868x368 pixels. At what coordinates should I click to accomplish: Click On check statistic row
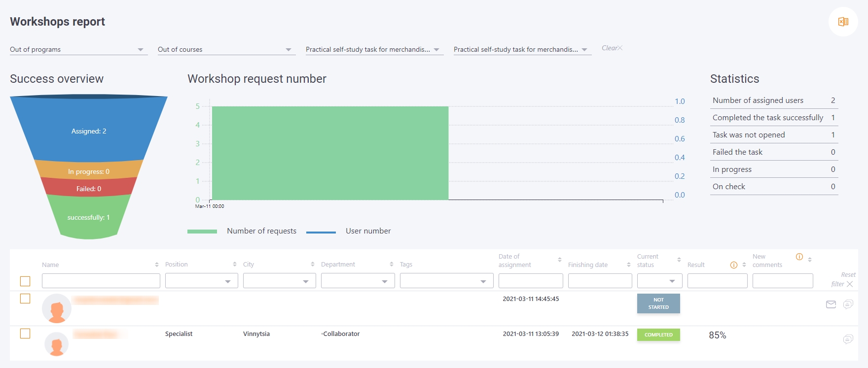pyautogui.click(x=774, y=187)
